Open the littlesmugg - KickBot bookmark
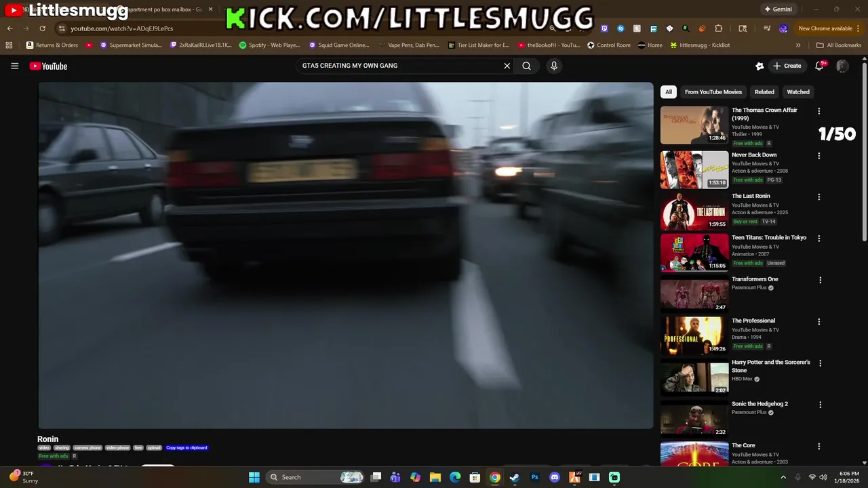 [x=700, y=45]
